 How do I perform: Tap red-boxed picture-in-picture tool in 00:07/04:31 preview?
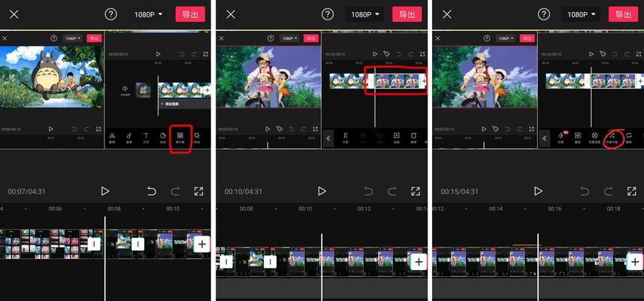[180, 138]
